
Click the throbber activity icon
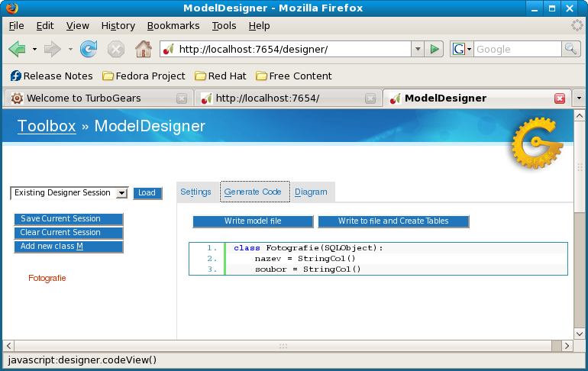pyautogui.click(x=577, y=25)
